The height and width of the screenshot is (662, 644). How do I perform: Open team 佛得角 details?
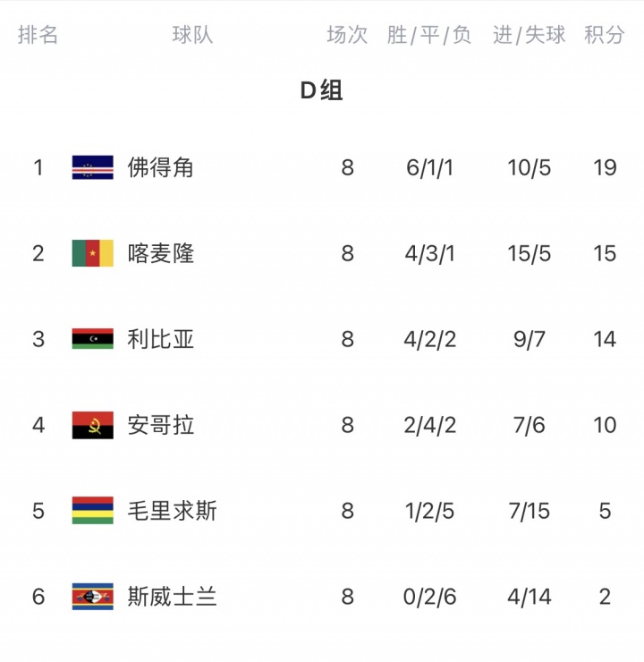pos(161,167)
